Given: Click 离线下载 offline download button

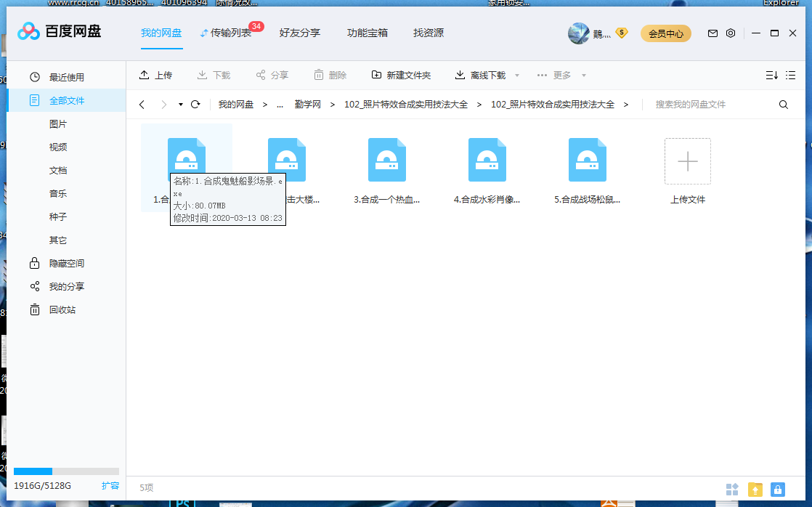Looking at the screenshot, I should pyautogui.click(x=480, y=75).
